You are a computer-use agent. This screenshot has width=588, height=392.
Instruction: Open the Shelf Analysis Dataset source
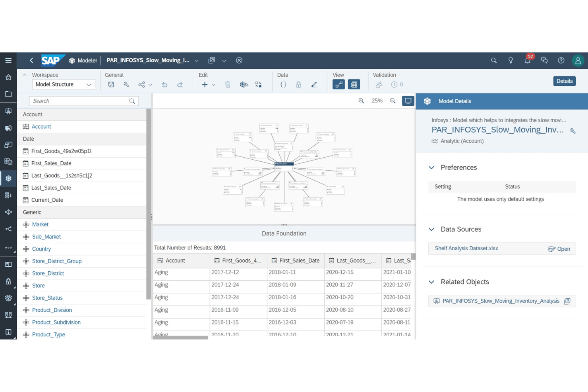tap(559, 249)
